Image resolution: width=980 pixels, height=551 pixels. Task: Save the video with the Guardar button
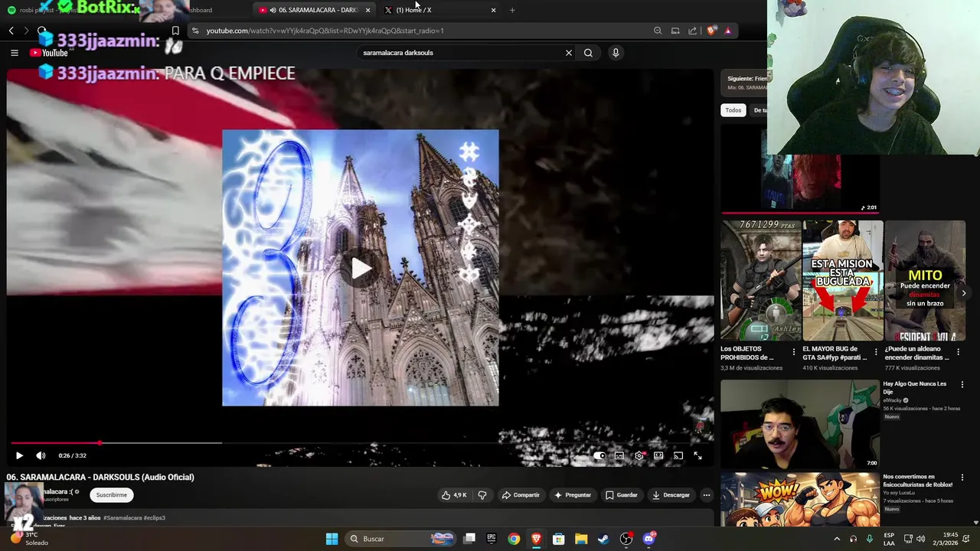621,495
